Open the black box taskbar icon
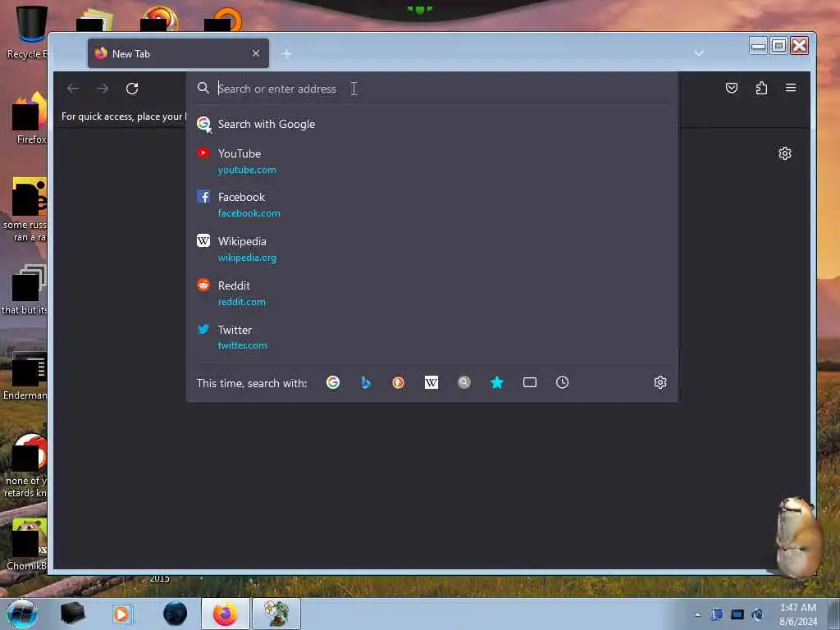The width and height of the screenshot is (840, 630). coord(72,614)
